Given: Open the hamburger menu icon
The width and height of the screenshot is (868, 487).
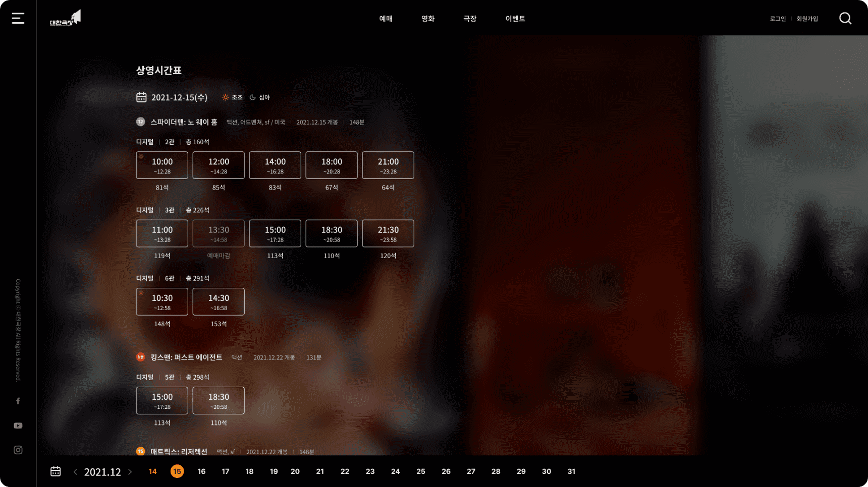Looking at the screenshot, I should pyautogui.click(x=18, y=18).
